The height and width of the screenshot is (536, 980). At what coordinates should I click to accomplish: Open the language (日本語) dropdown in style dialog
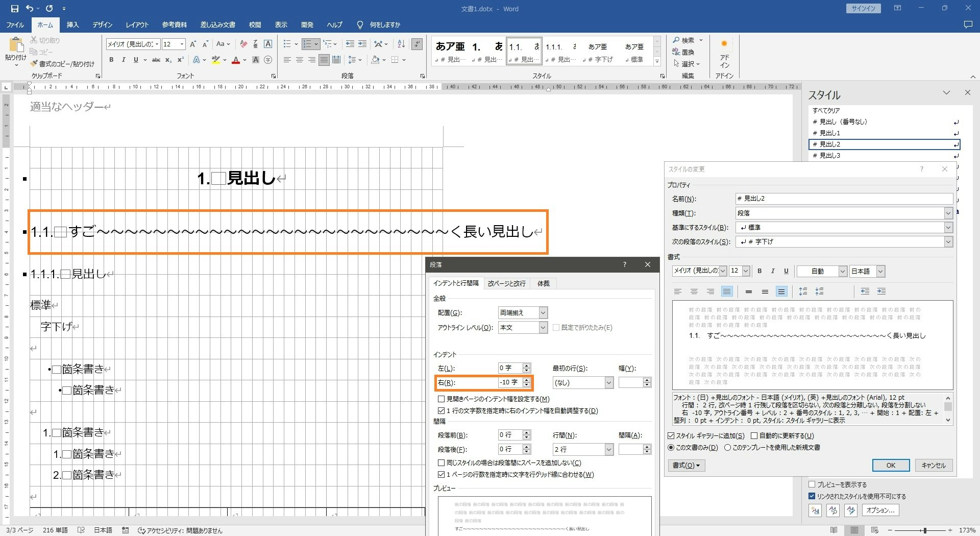tap(880, 271)
